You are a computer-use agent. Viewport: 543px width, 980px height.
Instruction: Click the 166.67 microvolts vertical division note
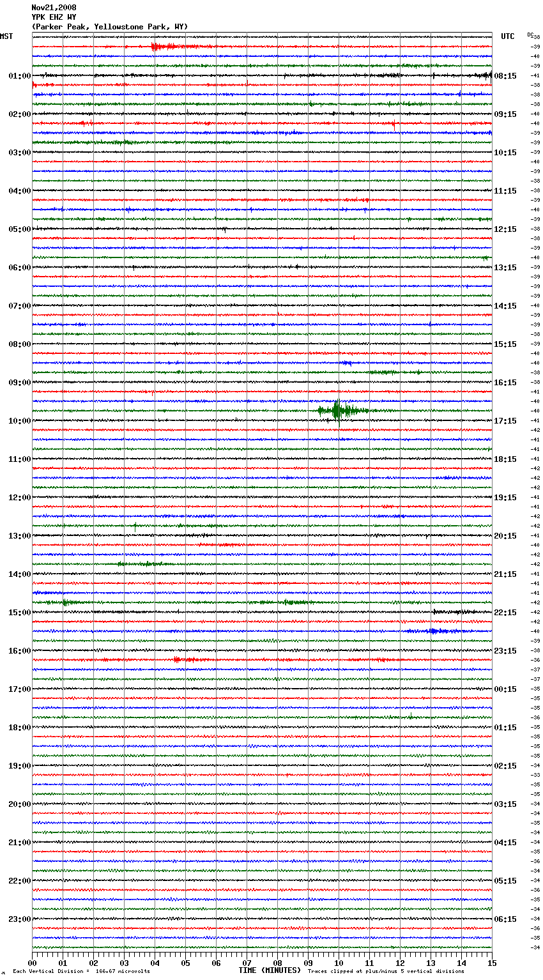(x=81, y=971)
